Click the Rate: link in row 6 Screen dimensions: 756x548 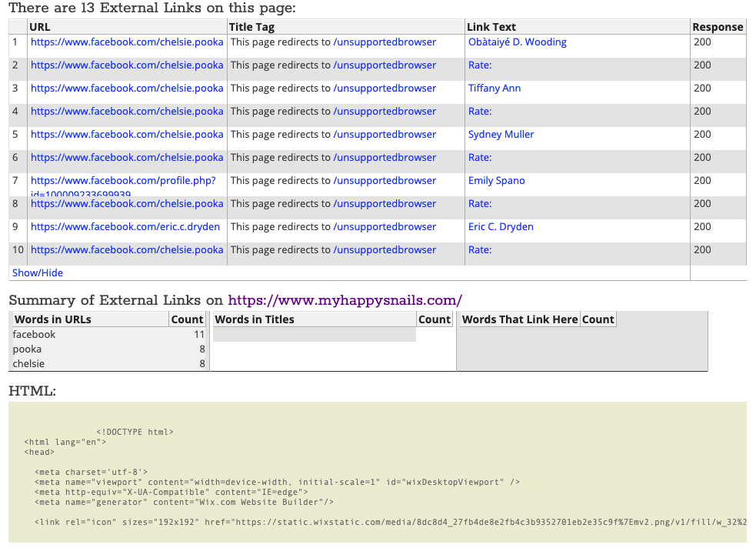coord(480,159)
